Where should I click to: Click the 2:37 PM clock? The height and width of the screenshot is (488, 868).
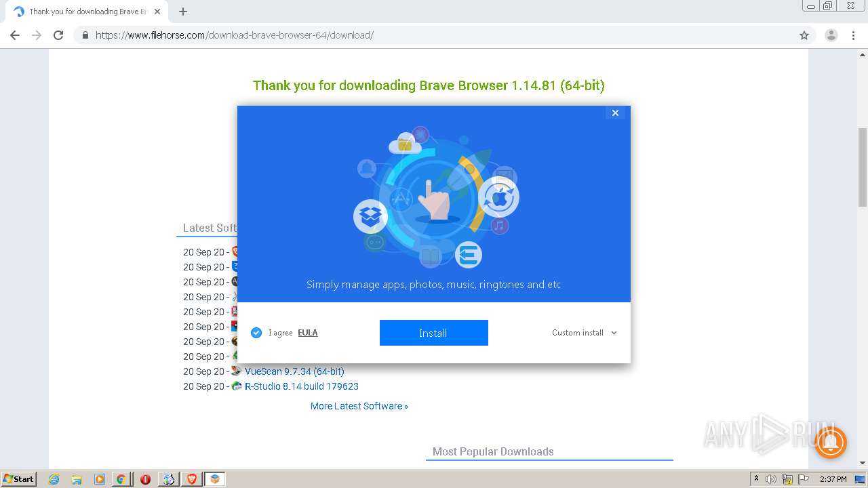(x=833, y=479)
